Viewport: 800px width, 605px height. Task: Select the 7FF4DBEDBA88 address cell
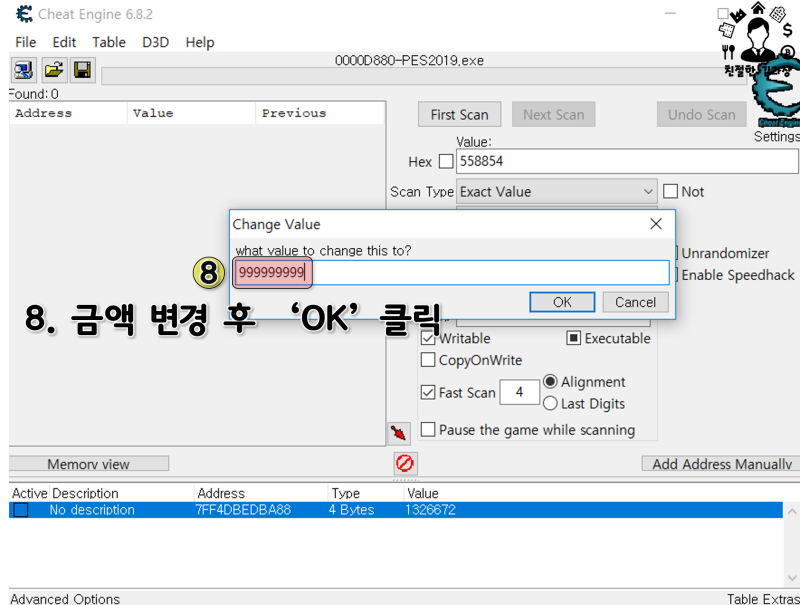point(243,510)
